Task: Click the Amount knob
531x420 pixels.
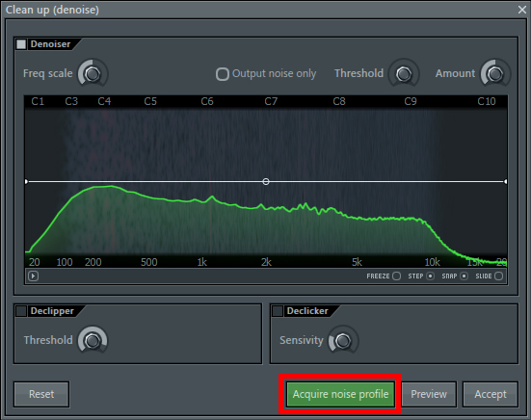Action: click(495, 73)
